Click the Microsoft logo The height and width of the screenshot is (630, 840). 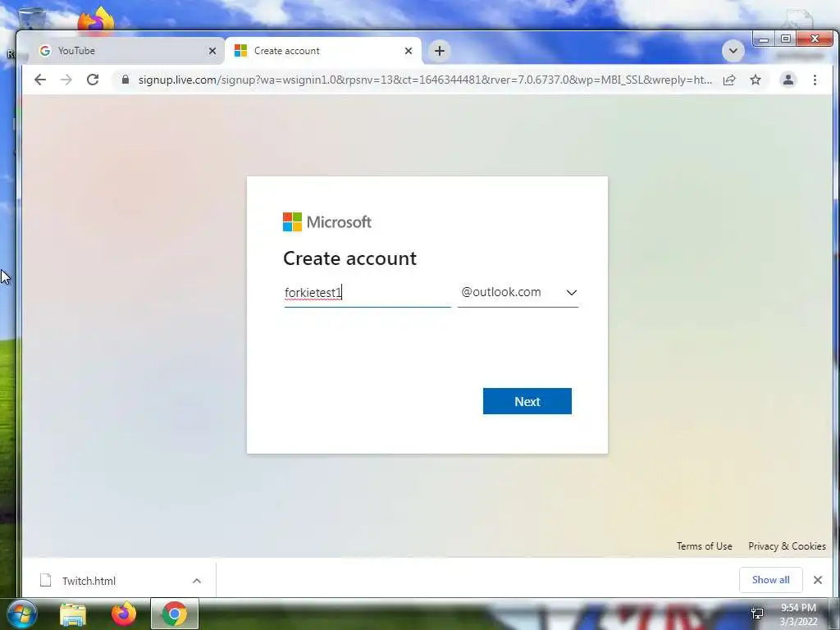pos(327,221)
